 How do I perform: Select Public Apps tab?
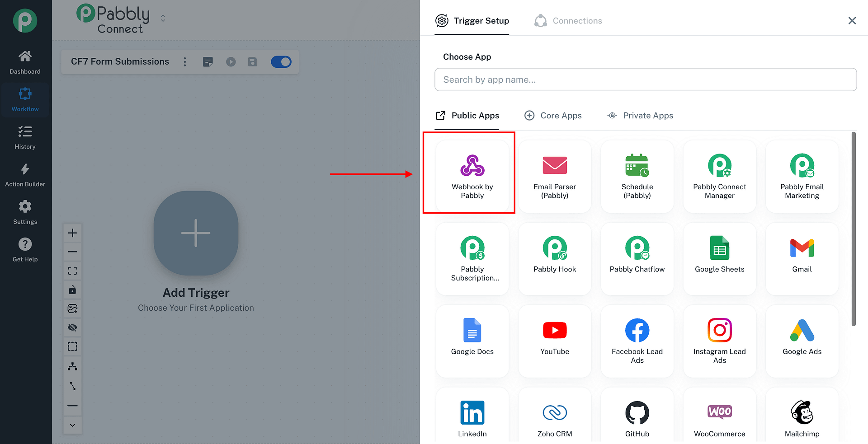click(x=467, y=116)
